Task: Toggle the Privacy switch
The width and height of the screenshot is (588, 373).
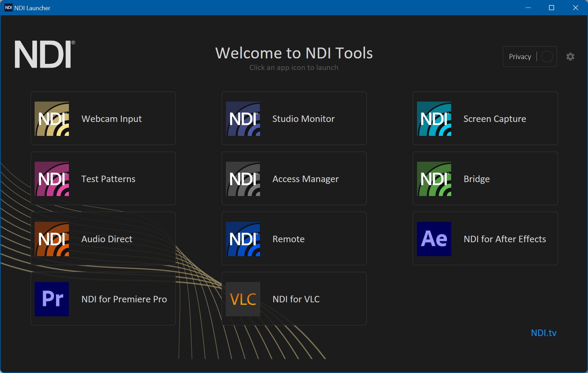Action: 547,56
